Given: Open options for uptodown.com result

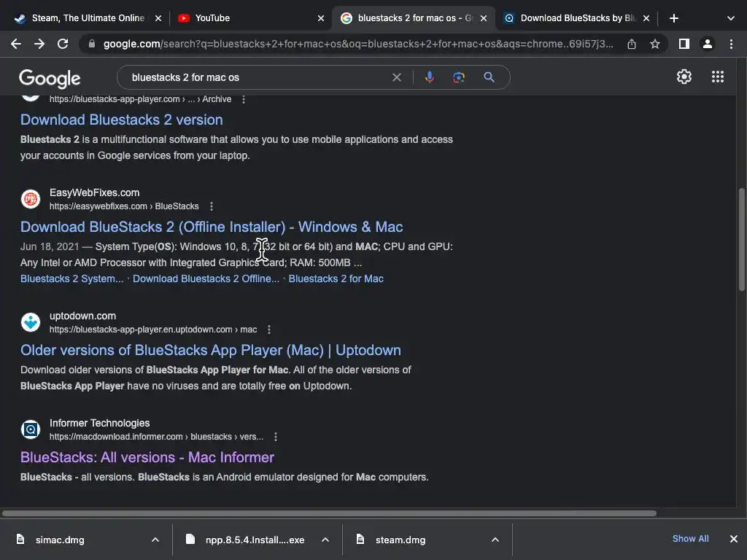Looking at the screenshot, I should 269,330.
